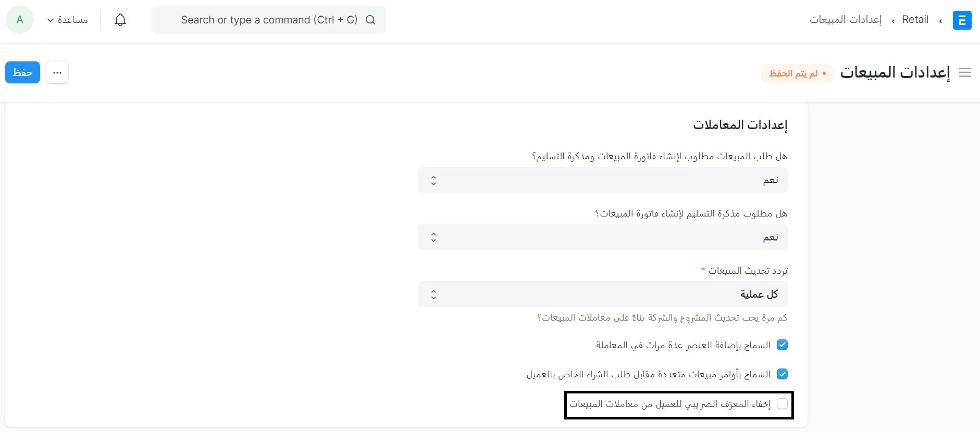Open the تردد تحديث المبيعات dropdown
980x433 pixels.
coord(602,294)
